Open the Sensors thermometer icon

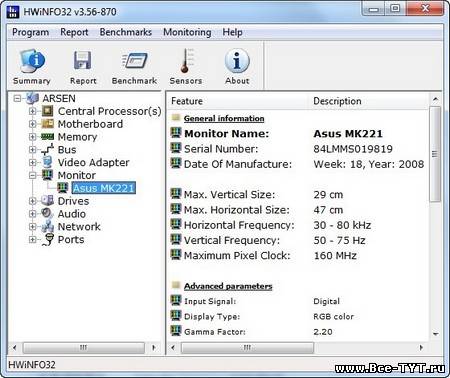click(186, 61)
